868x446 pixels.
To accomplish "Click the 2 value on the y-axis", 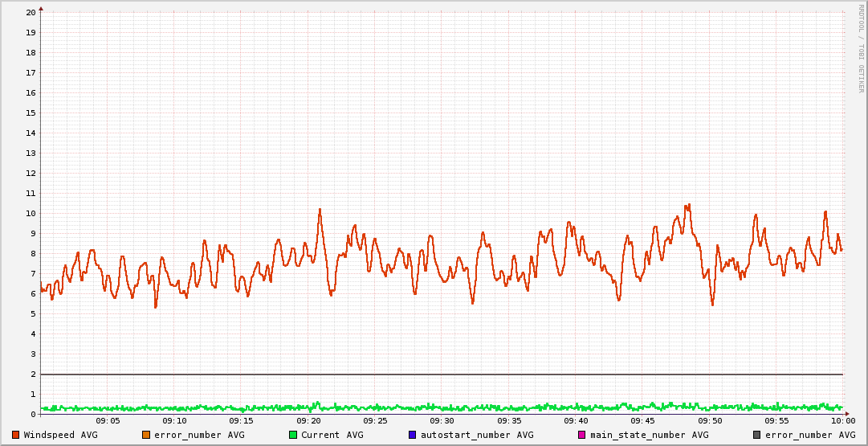I will coord(33,374).
